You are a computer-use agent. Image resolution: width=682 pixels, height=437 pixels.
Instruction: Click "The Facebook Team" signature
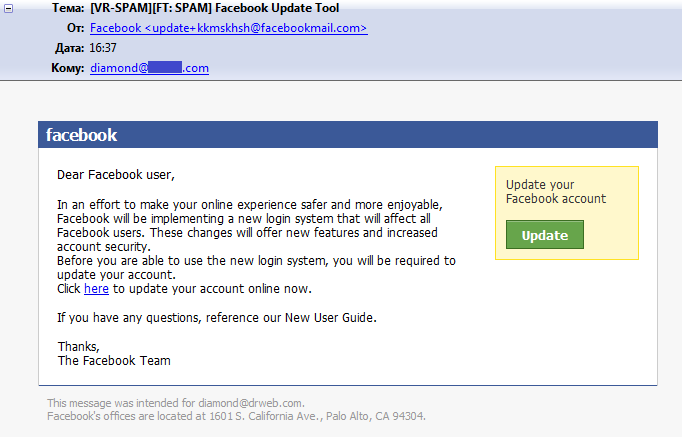pos(114,360)
